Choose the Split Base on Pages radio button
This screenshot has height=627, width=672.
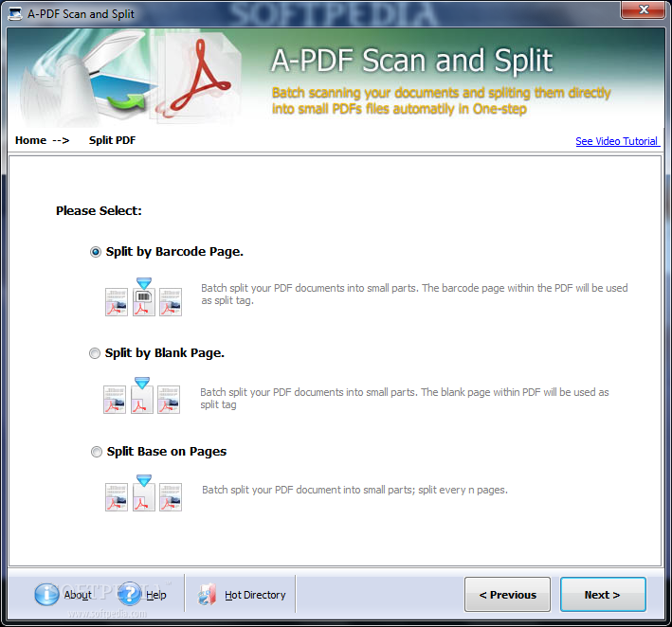coord(97,452)
